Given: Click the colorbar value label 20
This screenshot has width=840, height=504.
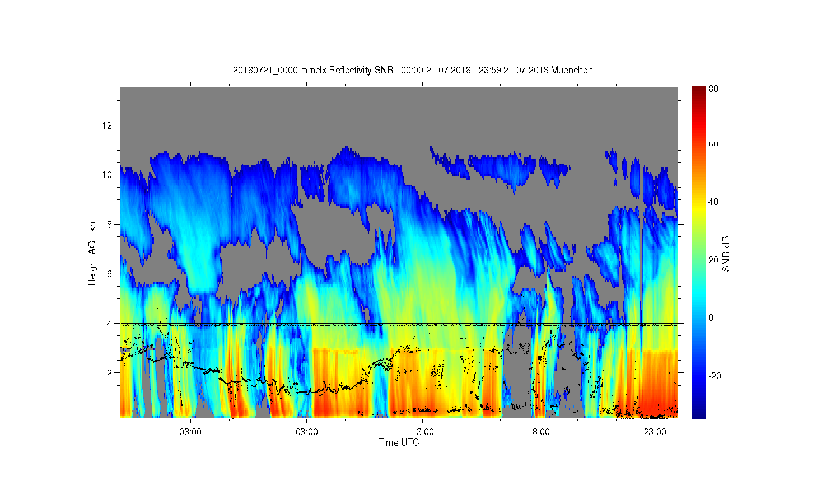Looking at the screenshot, I should (x=713, y=260).
